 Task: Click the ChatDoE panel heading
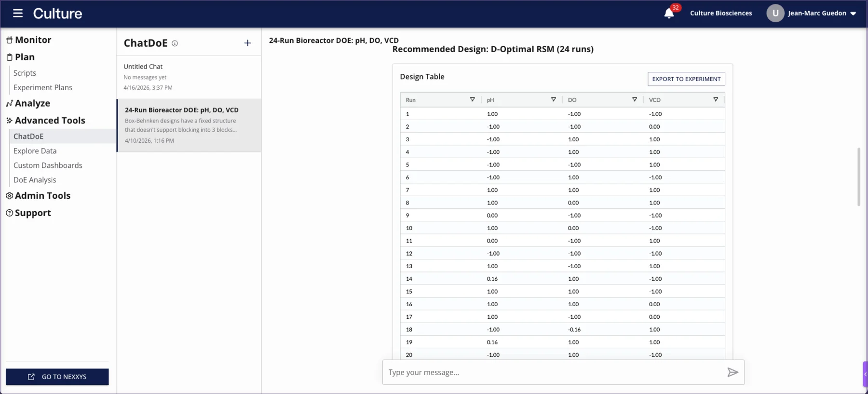(x=146, y=43)
